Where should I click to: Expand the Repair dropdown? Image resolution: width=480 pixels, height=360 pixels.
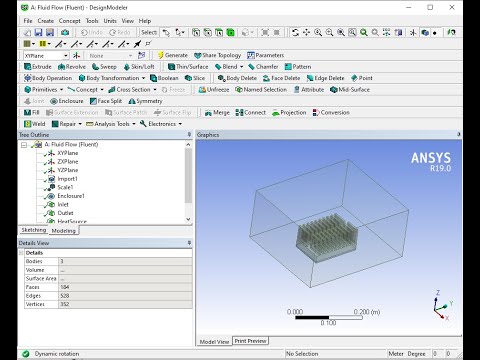[80, 124]
